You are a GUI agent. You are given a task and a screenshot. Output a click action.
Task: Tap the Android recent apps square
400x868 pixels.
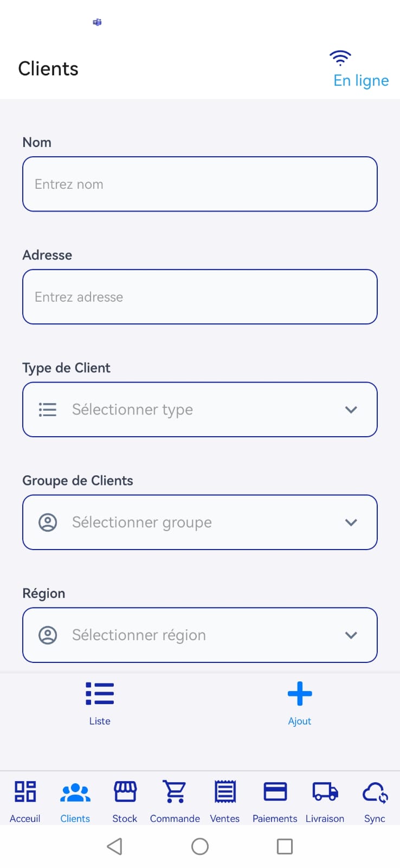[x=285, y=846]
